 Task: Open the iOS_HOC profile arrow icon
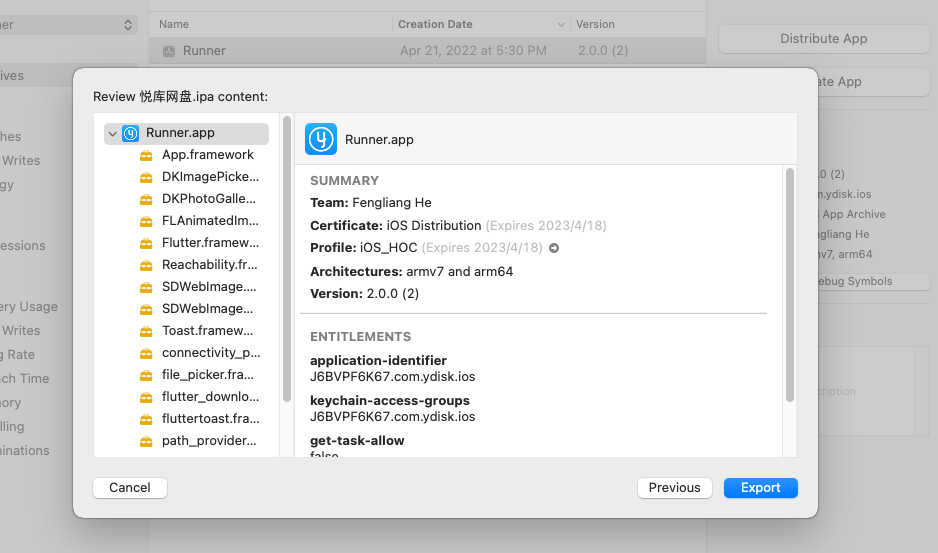pyautogui.click(x=554, y=248)
